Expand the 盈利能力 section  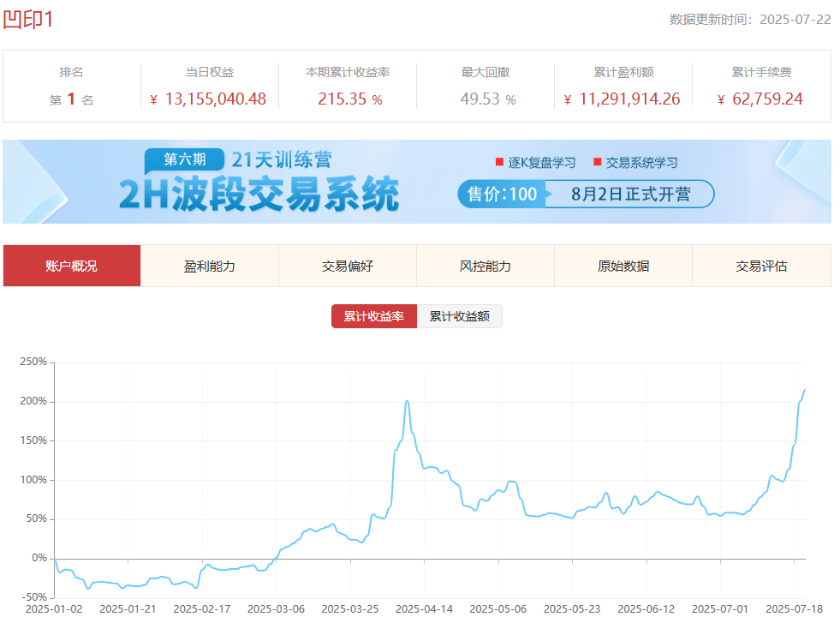[x=210, y=266]
